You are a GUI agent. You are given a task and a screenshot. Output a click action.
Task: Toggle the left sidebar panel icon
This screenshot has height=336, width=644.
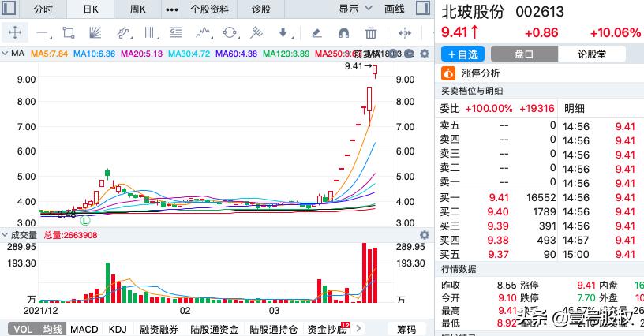tap(9, 8)
